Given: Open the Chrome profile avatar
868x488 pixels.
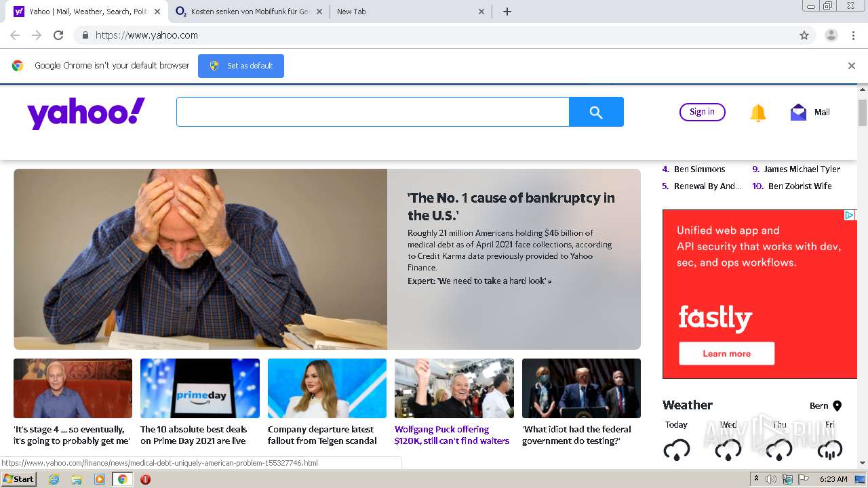Looking at the screenshot, I should coord(831,35).
